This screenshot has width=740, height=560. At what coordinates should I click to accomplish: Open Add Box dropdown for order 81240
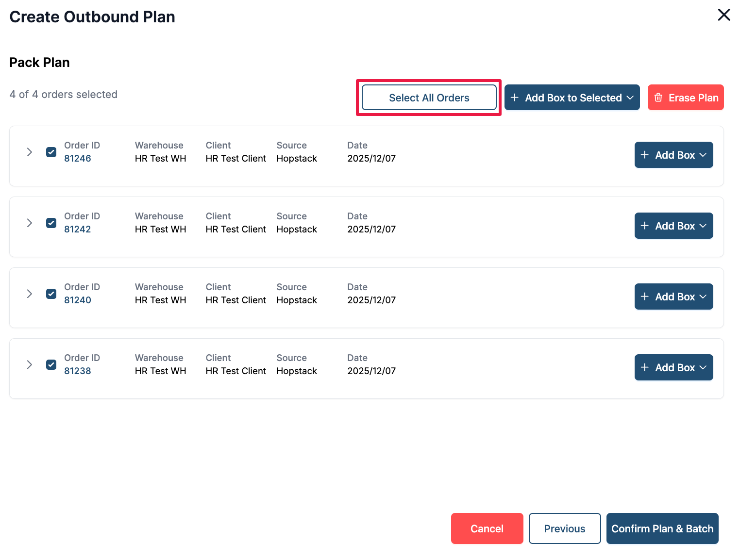[x=673, y=296]
